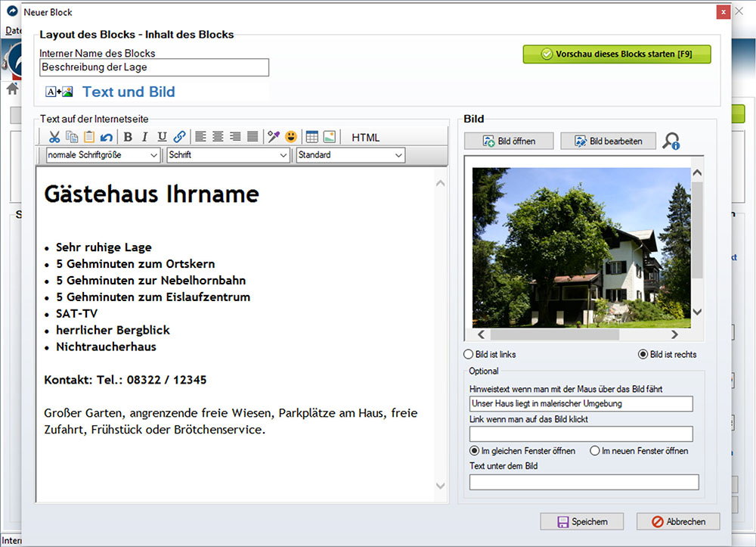Switch to the HTML editing view
756x547 pixels.
pyautogui.click(x=365, y=137)
